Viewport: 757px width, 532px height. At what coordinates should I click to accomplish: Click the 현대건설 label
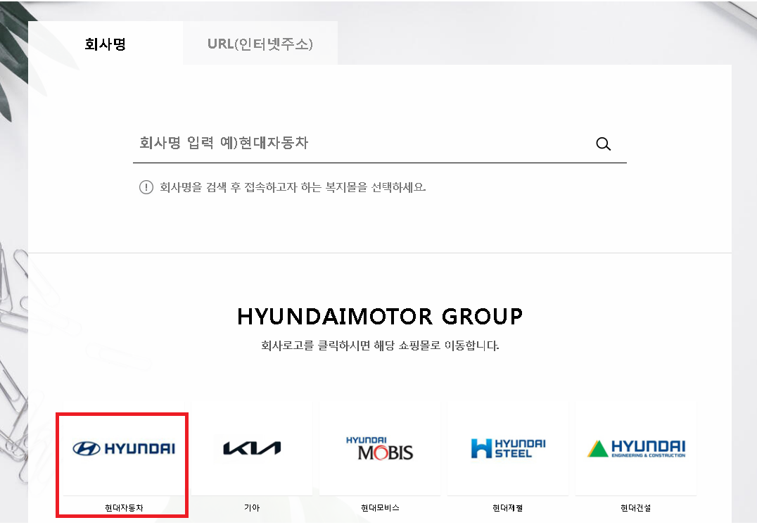click(636, 508)
